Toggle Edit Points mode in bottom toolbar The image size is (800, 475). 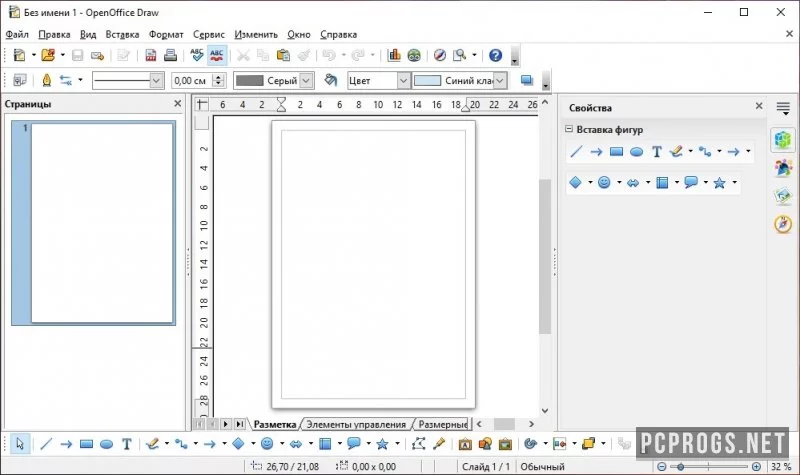(418, 444)
